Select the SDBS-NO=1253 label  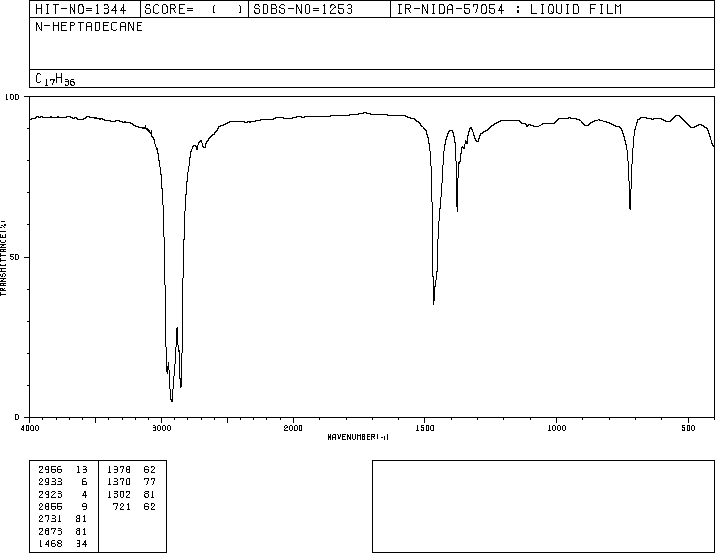click(303, 9)
